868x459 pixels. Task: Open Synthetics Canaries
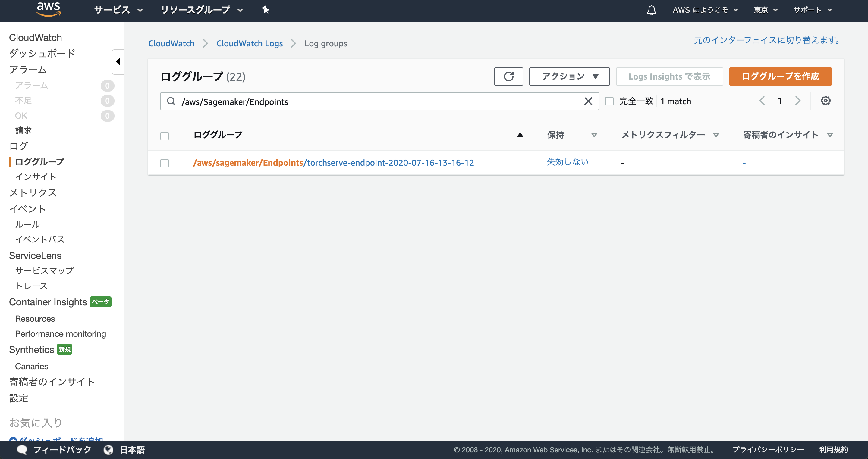[32, 366]
